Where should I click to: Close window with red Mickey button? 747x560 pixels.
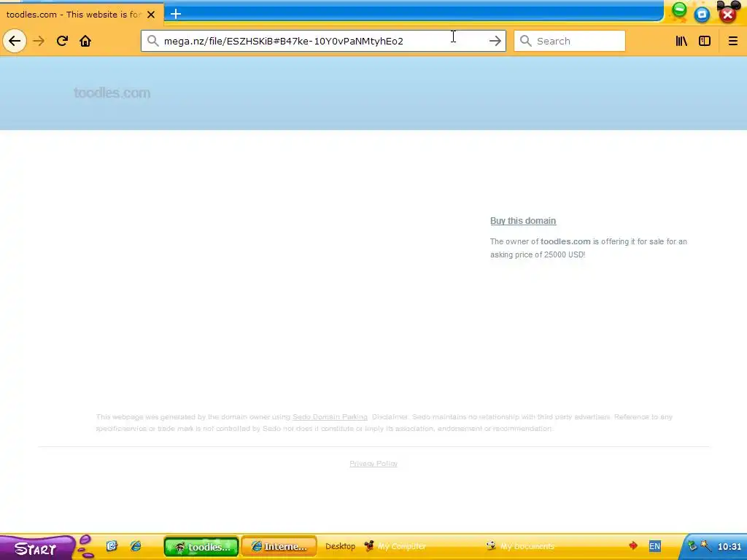[728, 13]
